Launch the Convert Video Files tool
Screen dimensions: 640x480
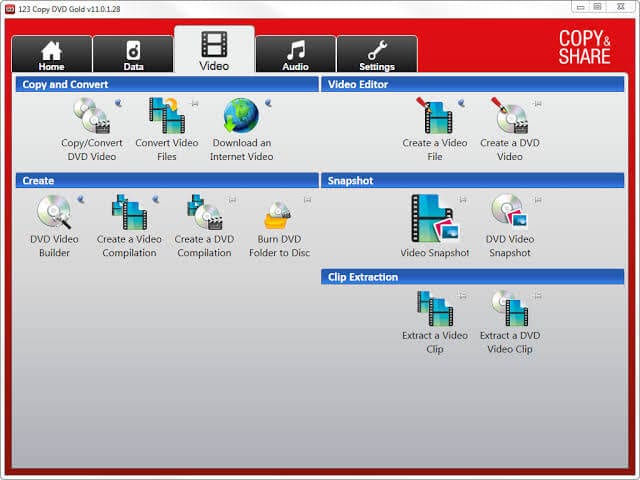[167, 129]
